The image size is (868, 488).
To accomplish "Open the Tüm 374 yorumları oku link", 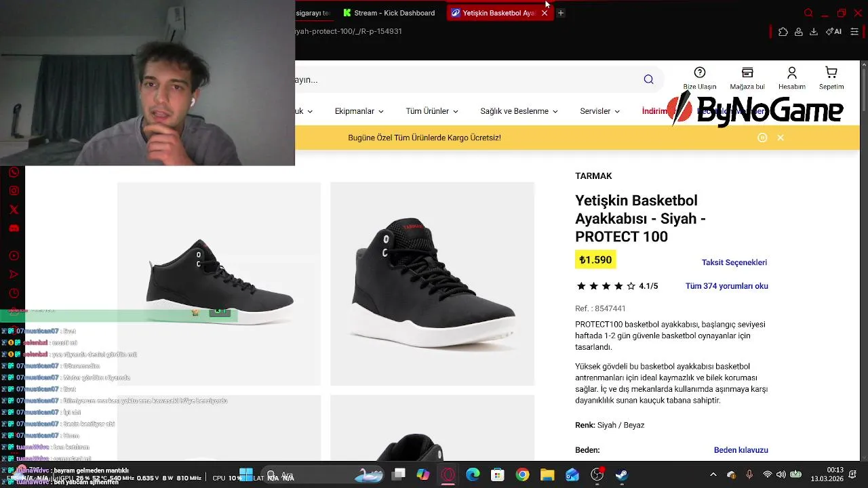I will point(727,286).
